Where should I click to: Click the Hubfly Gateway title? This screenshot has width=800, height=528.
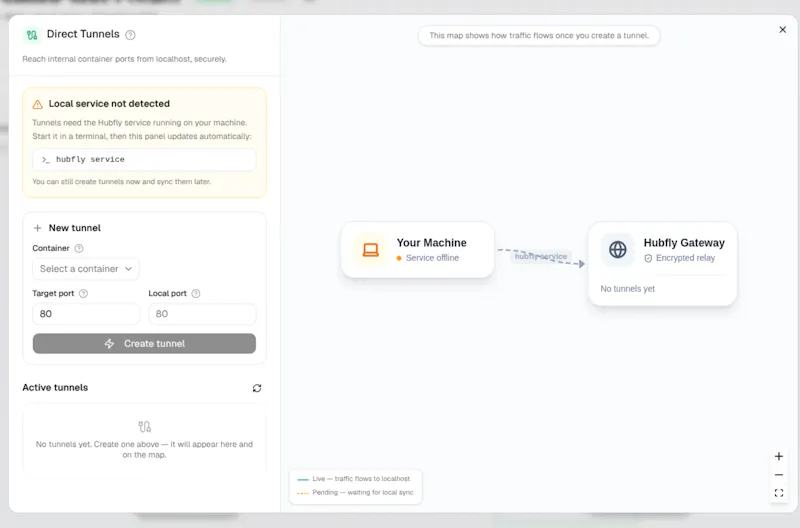(x=684, y=243)
